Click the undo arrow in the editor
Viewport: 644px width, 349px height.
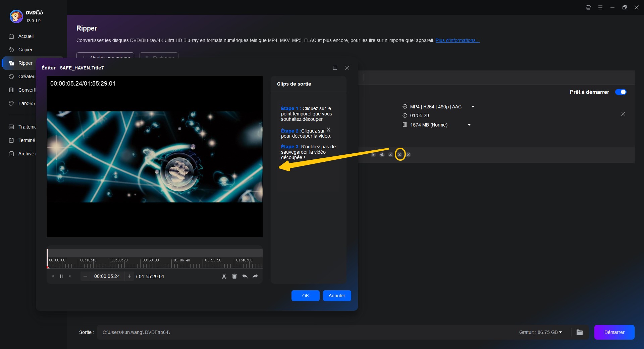[x=245, y=276]
